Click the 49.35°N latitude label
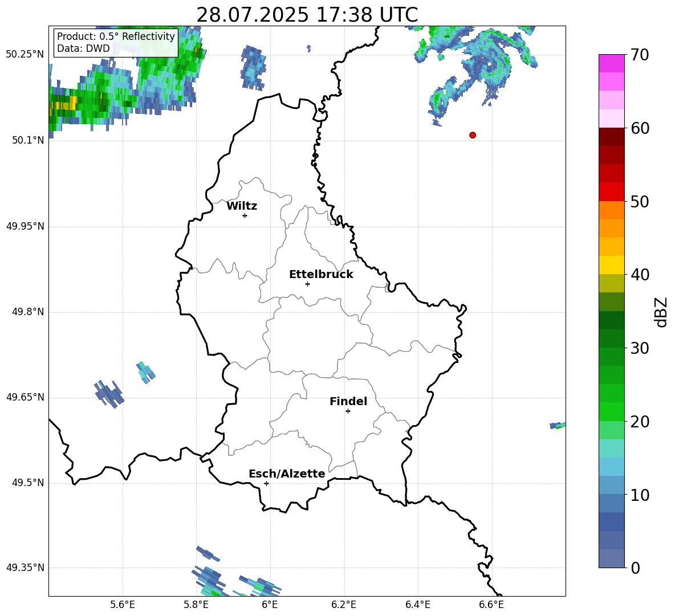Screen dimensions: 675x616 pyautogui.click(x=25, y=568)
